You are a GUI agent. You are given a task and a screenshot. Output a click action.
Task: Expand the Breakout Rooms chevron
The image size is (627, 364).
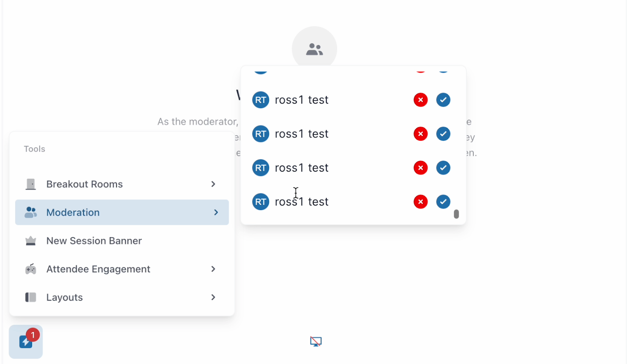click(x=213, y=184)
